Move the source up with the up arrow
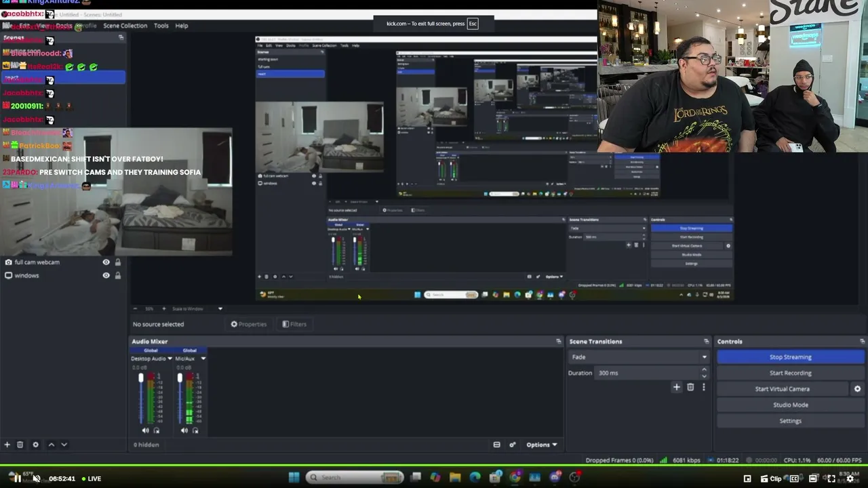Screen dimensions: 868x488 click(x=51, y=445)
